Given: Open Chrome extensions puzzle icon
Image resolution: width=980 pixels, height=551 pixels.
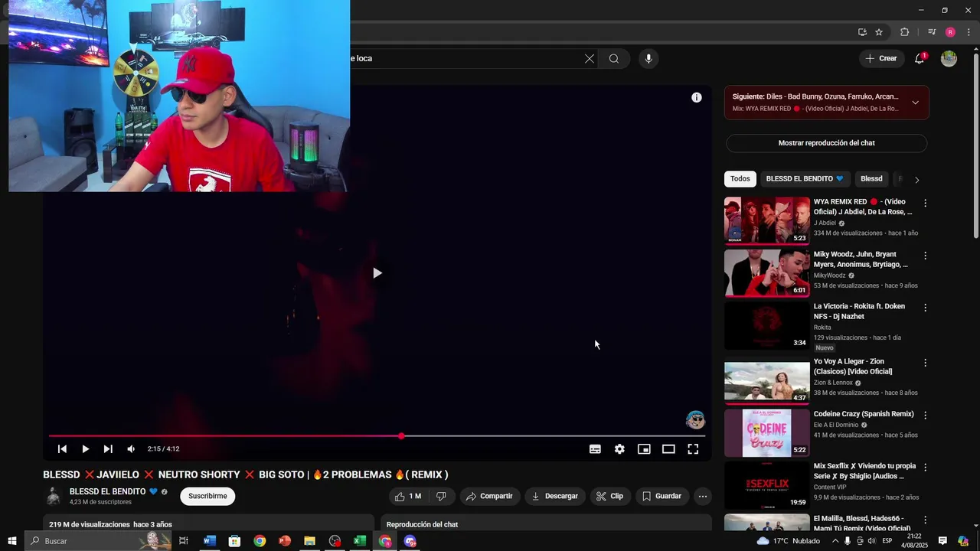Looking at the screenshot, I should 904,32.
